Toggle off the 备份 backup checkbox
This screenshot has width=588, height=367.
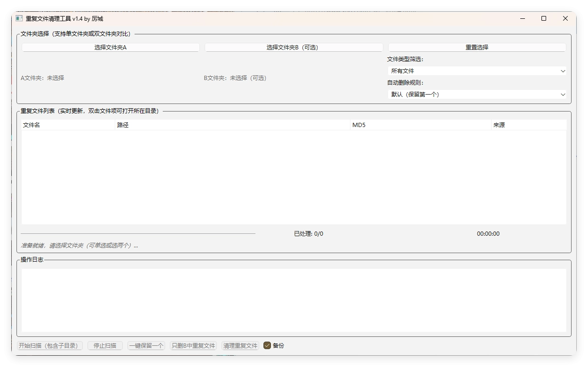[267, 345]
